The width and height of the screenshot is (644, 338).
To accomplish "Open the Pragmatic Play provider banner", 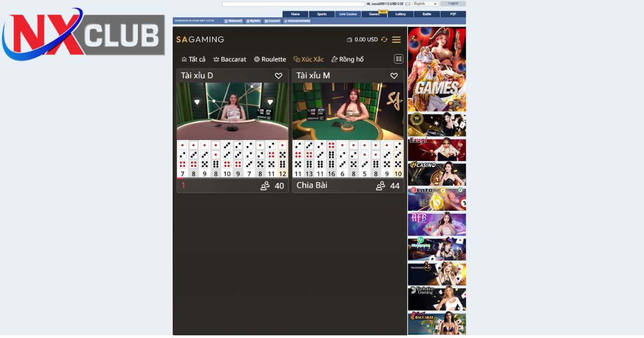I will pyautogui.click(x=437, y=274).
